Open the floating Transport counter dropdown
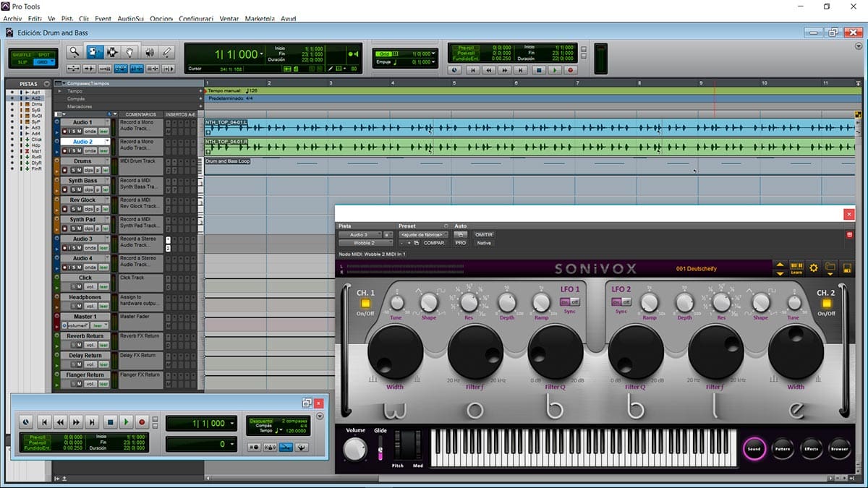 [x=231, y=424]
